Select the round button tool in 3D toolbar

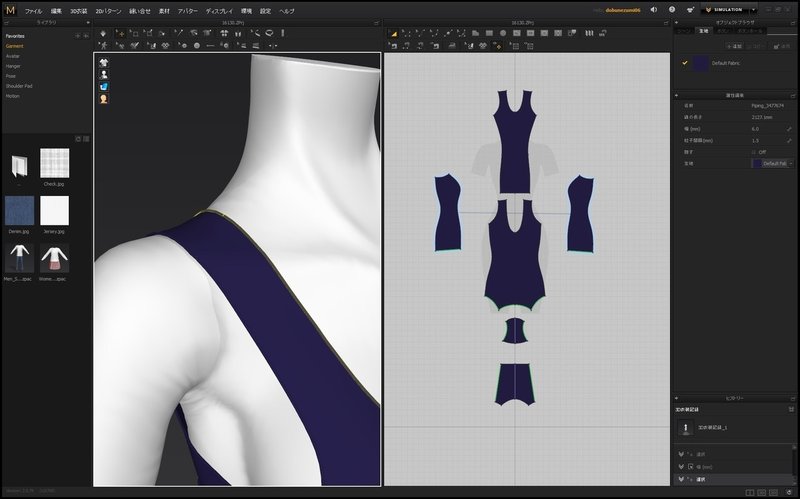click(x=197, y=45)
